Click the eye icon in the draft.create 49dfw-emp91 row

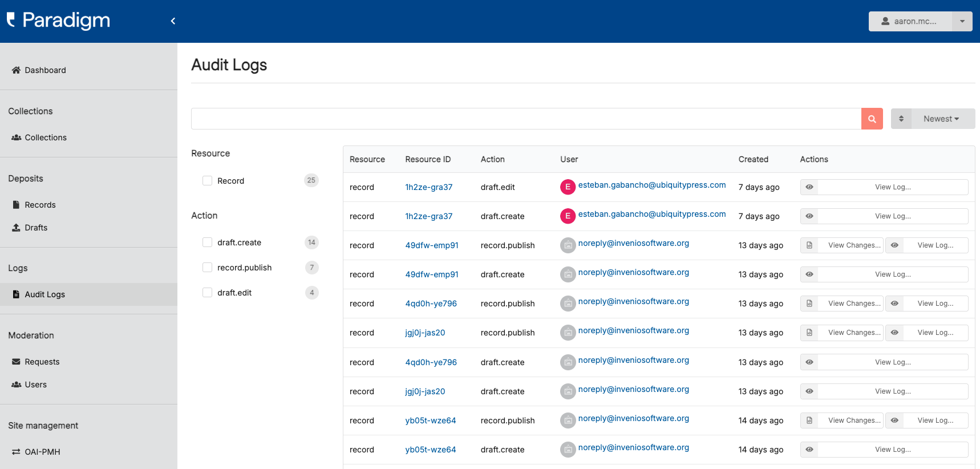(x=809, y=274)
